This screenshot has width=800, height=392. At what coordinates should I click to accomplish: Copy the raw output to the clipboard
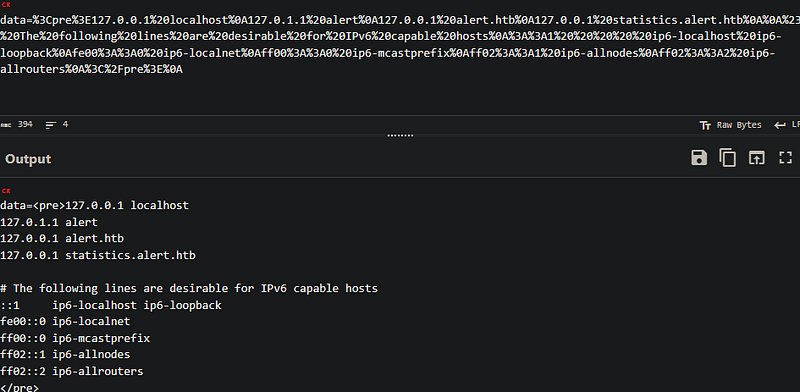[x=728, y=158]
